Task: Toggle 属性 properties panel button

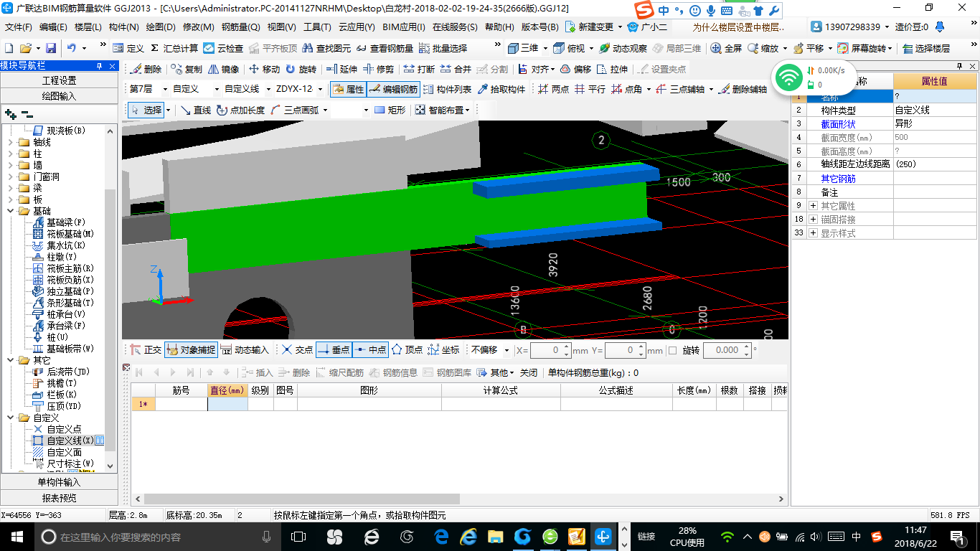Action: click(349, 90)
